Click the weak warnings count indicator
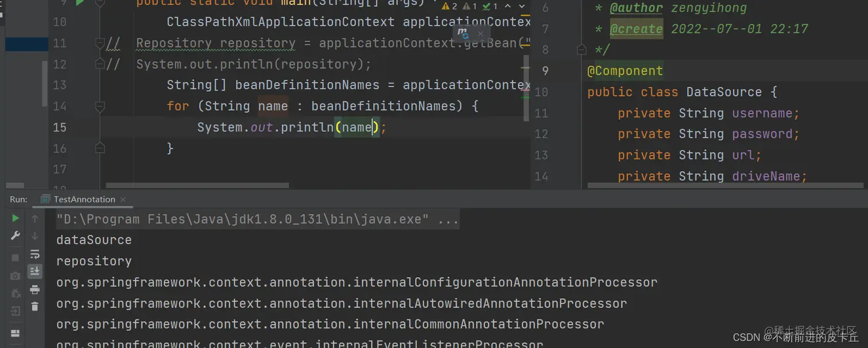Viewport: 868px width, 348px height. 470,7
